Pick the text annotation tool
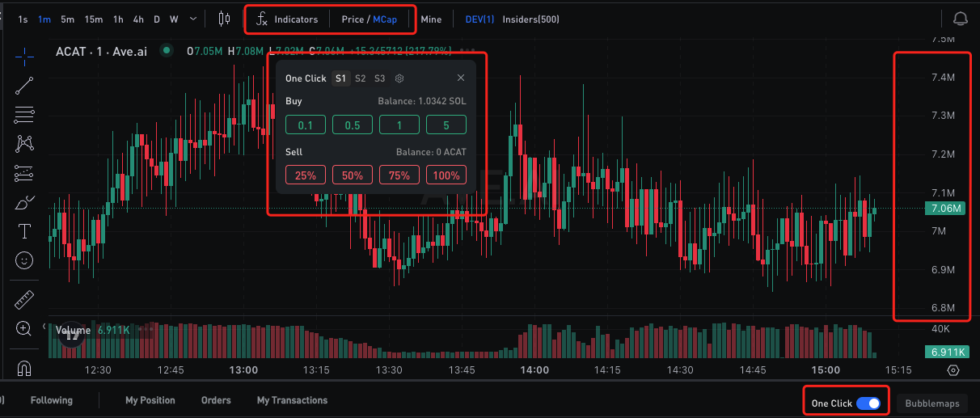This screenshot has height=418, width=980. (24, 231)
